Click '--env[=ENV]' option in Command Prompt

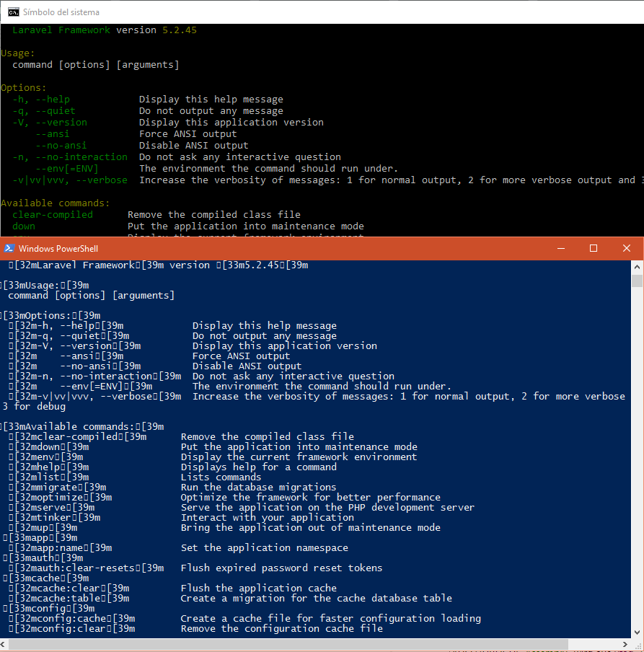[x=67, y=169]
